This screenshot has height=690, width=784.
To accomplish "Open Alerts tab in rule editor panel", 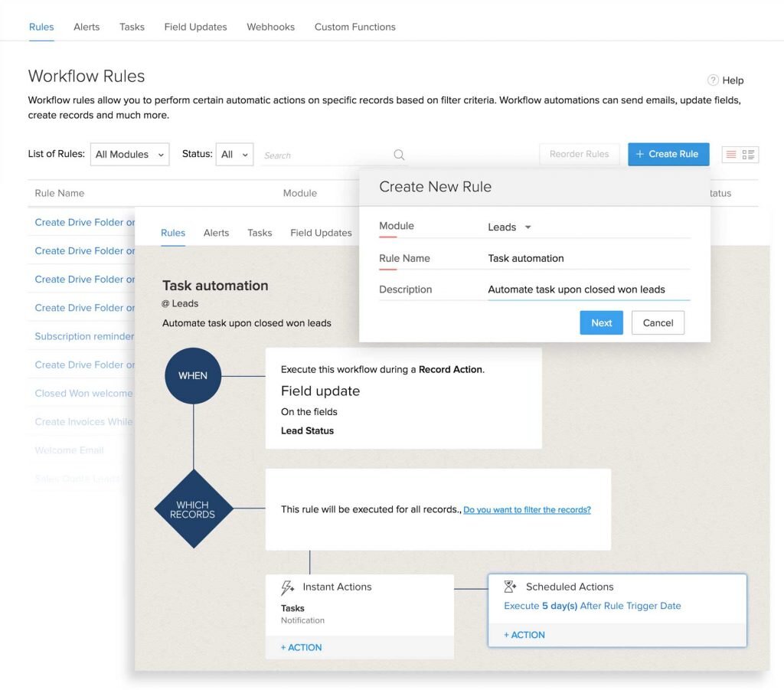I will [x=216, y=233].
